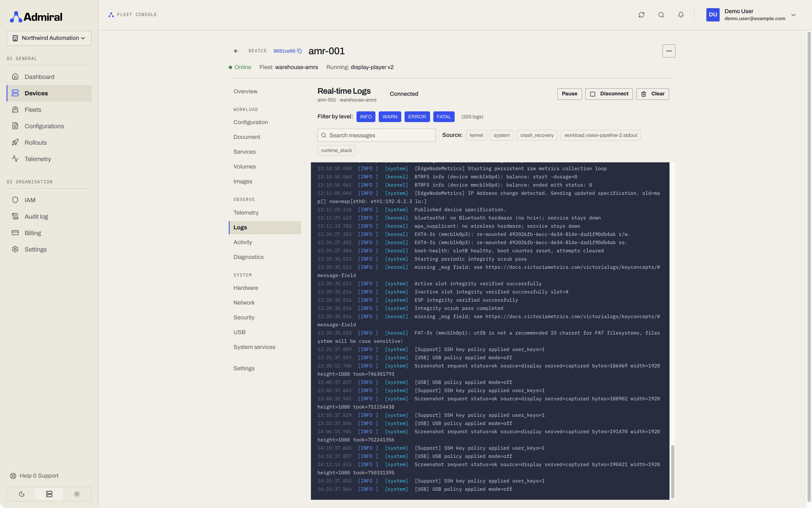The height and width of the screenshot is (508, 812).
Task: Open Northwind Automation organization dropdown
Action: 49,38
